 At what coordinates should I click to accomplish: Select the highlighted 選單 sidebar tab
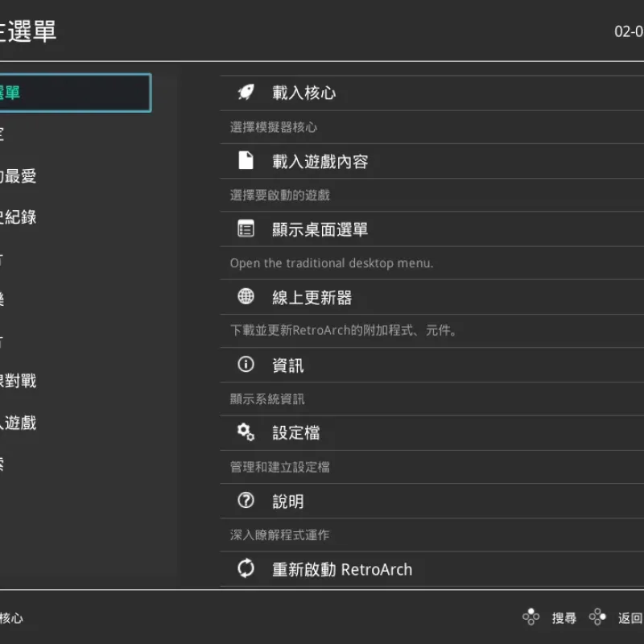tap(76, 93)
